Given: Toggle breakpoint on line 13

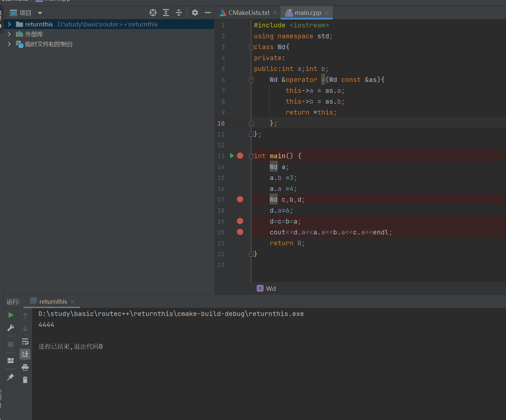Looking at the screenshot, I should pos(240,156).
